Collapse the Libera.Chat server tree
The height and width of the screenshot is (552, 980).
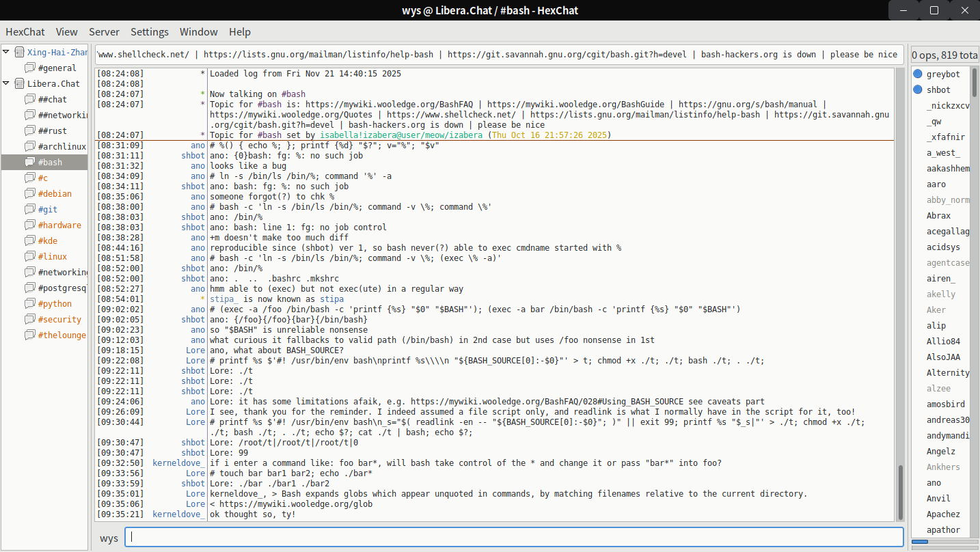pos(7,83)
